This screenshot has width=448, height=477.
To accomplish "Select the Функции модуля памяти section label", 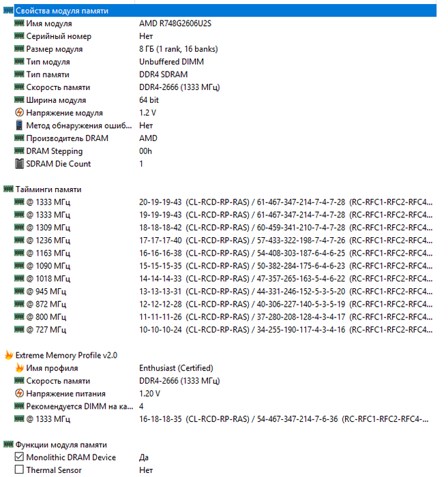I will (x=61, y=445).
